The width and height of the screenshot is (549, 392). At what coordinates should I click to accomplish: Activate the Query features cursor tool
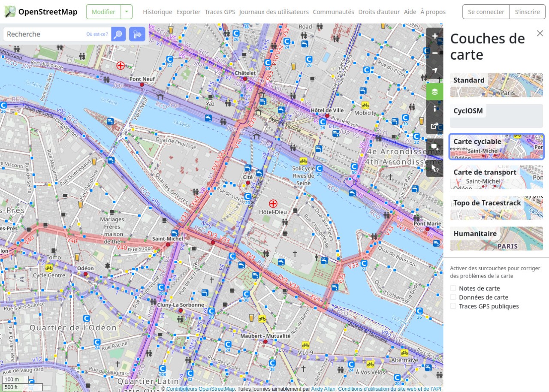[435, 168]
